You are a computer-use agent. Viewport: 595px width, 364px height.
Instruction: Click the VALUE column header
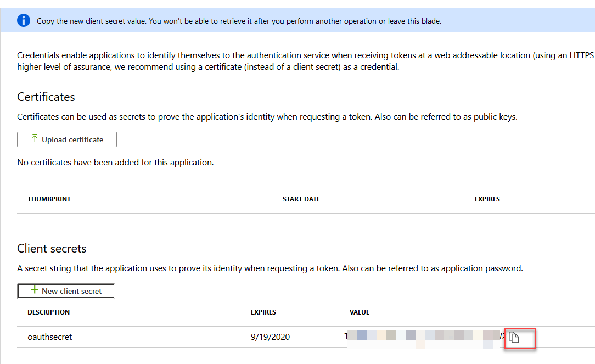360,312
